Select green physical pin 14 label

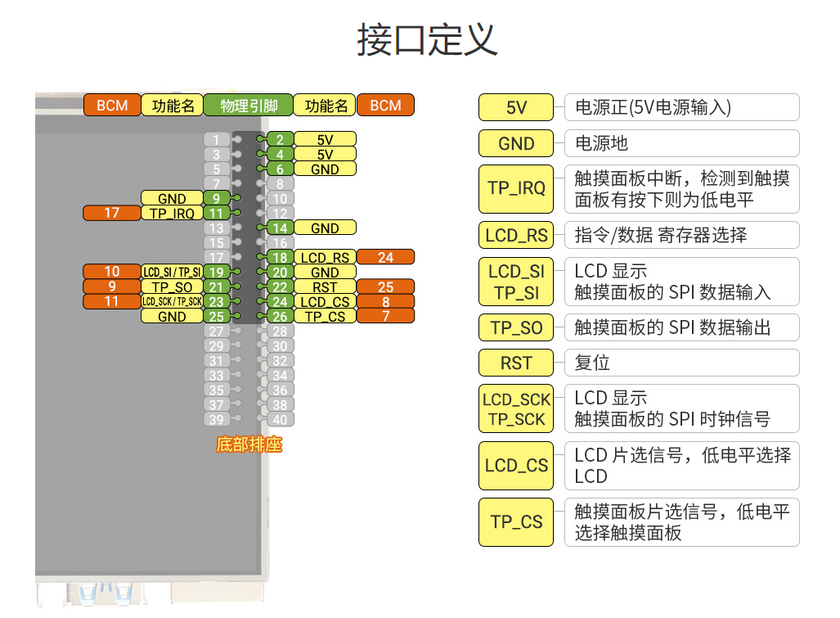(281, 228)
